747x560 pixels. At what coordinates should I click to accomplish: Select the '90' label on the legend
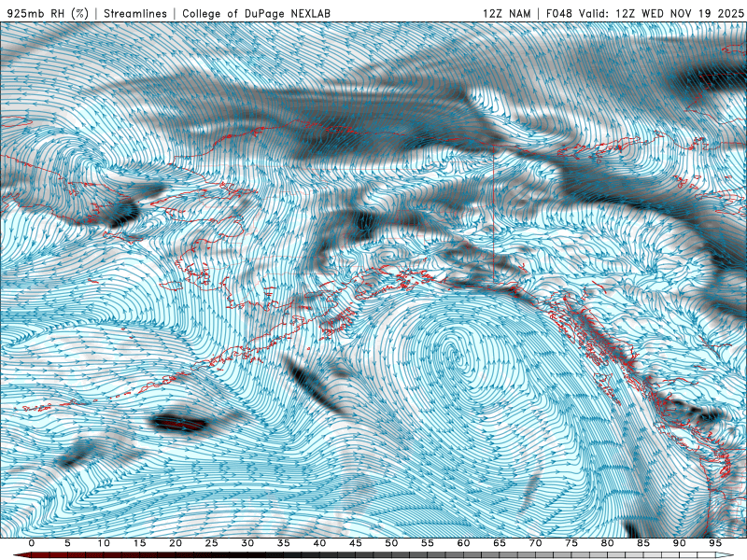pos(679,543)
